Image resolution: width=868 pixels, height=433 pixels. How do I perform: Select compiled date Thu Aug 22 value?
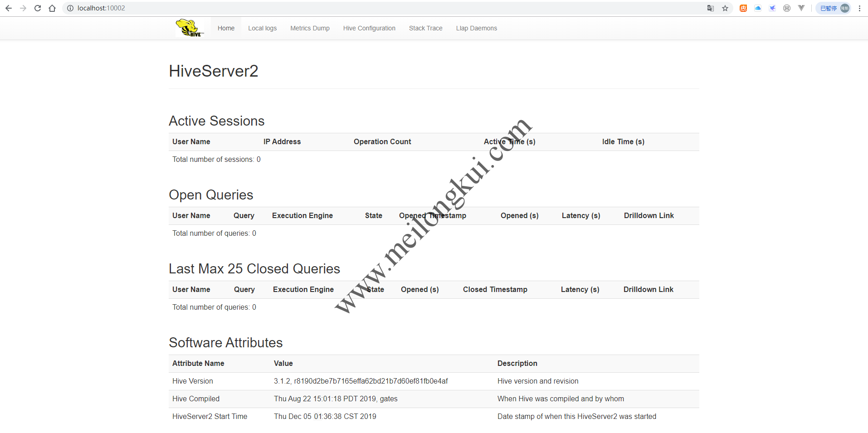coord(336,399)
